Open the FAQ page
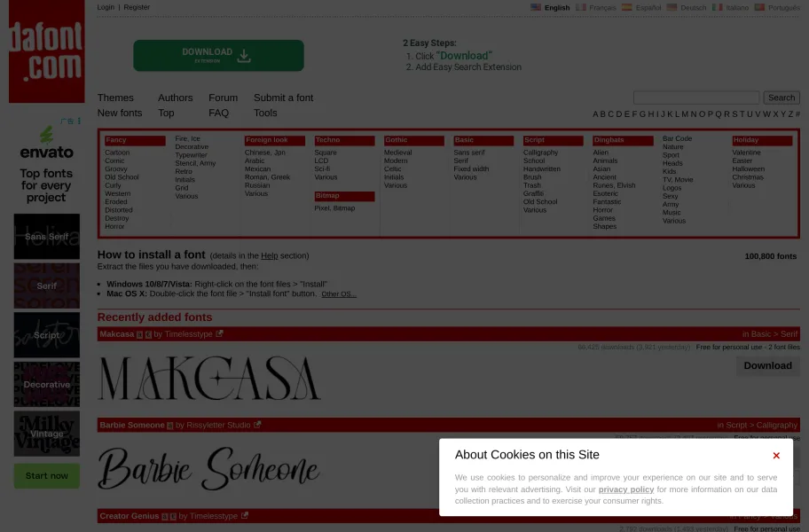The height and width of the screenshot is (532, 809). tap(218, 113)
